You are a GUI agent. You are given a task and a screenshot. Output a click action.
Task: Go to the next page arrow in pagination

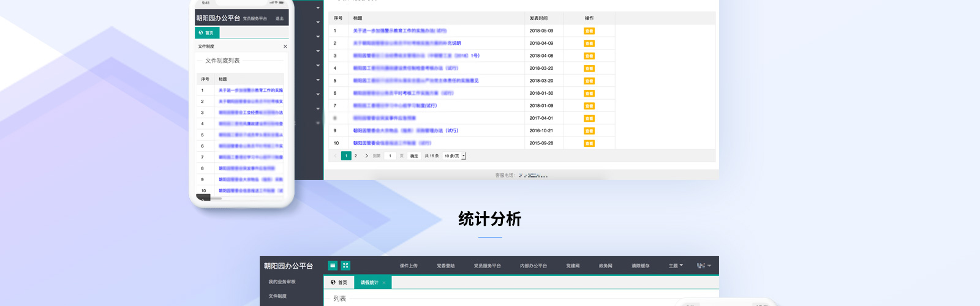[366, 156]
